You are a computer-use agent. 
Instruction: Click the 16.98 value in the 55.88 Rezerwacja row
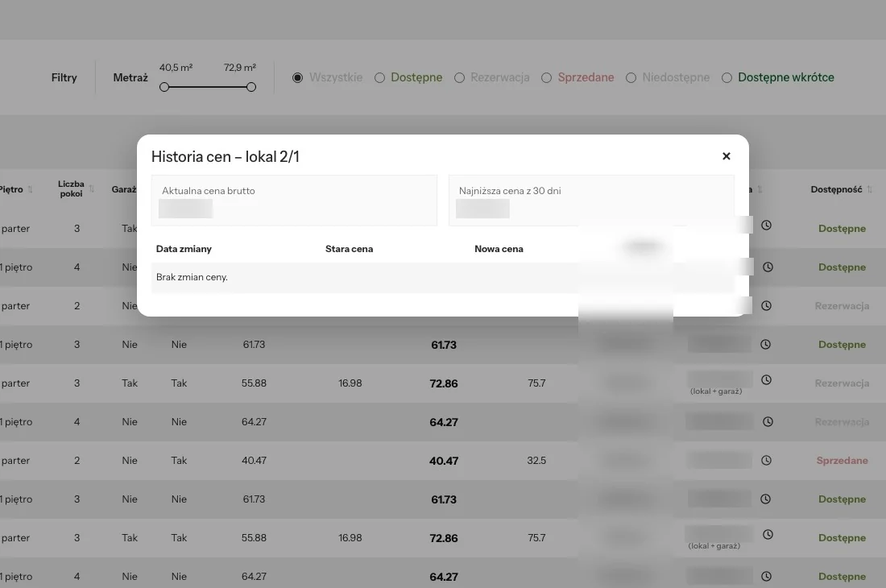coord(350,383)
